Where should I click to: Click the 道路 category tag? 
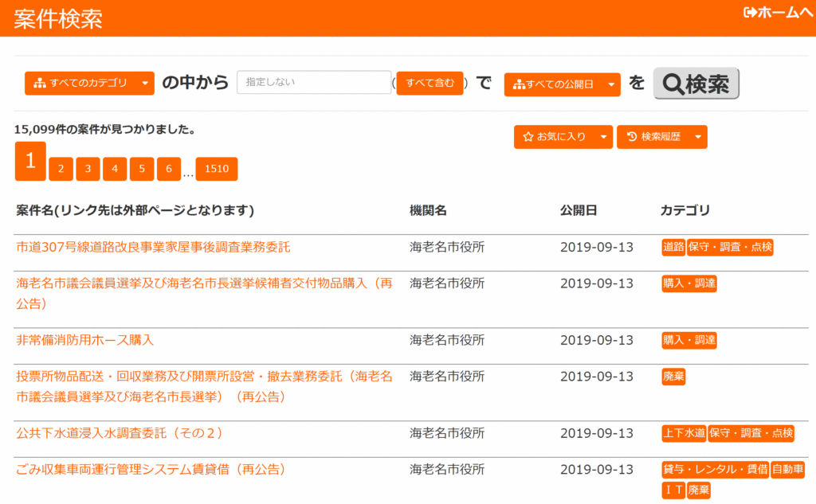[673, 247]
